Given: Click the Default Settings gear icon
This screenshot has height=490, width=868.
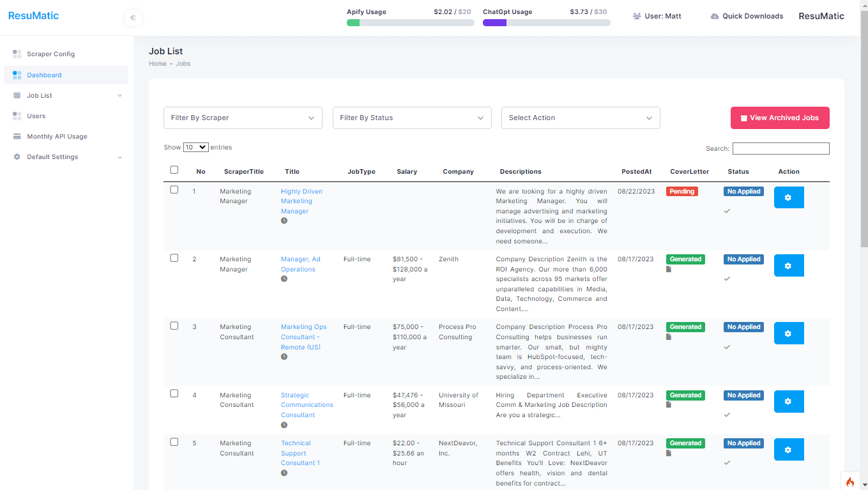Looking at the screenshot, I should 17,157.
